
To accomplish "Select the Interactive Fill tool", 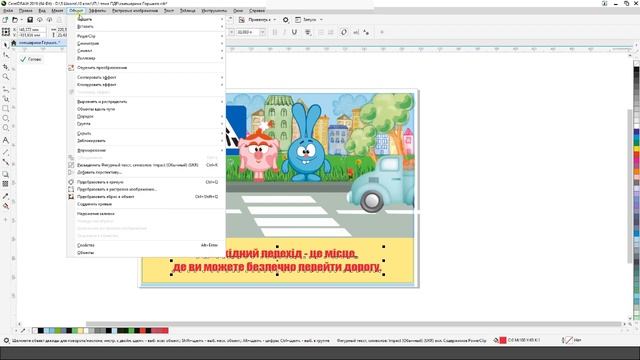I will coord(6,206).
